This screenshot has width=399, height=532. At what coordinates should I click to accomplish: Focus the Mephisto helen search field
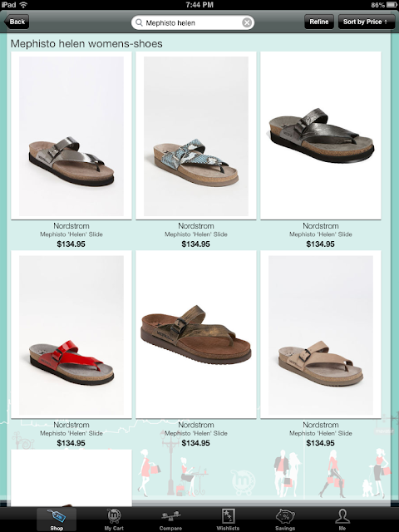[193, 22]
